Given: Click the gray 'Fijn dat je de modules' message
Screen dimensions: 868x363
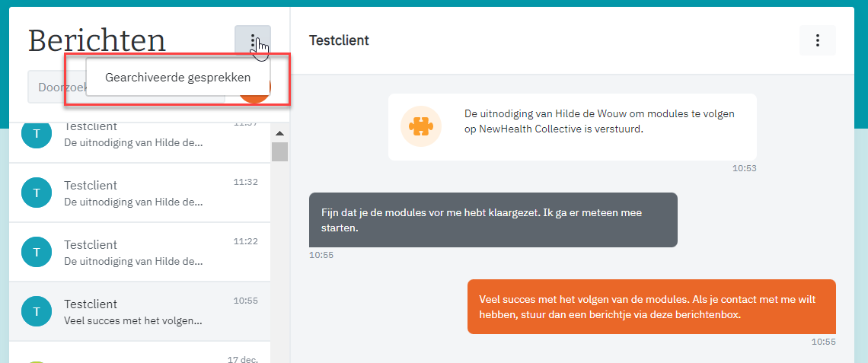Looking at the screenshot, I should coord(493,220).
